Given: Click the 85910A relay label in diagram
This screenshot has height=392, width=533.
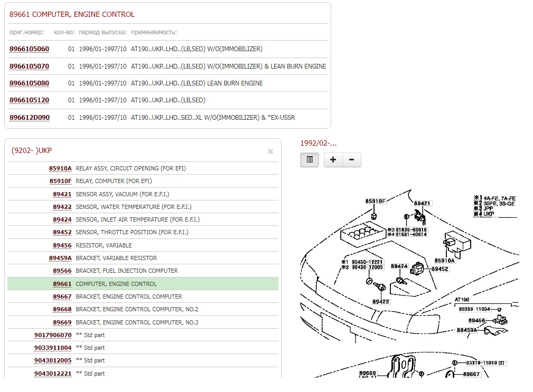Looking at the screenshot, I should point(444,261).
